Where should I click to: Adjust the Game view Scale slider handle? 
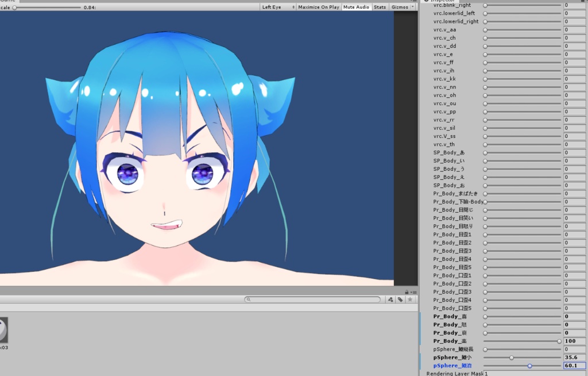coord(14,7)
